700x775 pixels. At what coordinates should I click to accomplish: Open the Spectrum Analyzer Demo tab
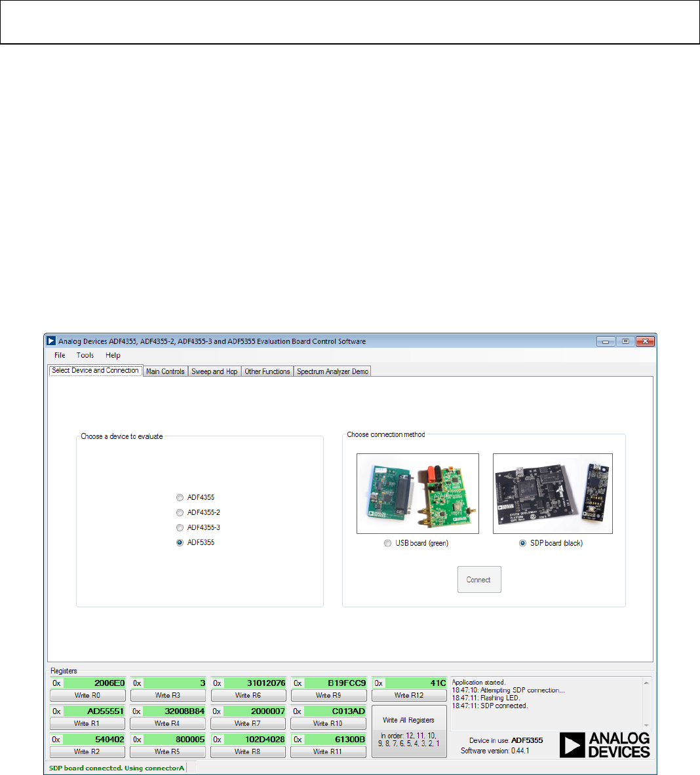[x=332, y=371]
